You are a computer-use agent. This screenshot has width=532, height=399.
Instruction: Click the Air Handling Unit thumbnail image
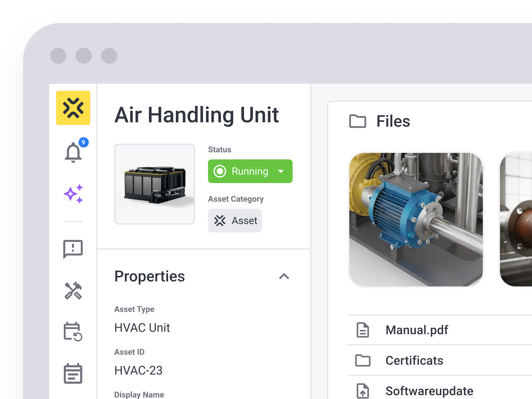pyautogui.click(x=155, y=184)
